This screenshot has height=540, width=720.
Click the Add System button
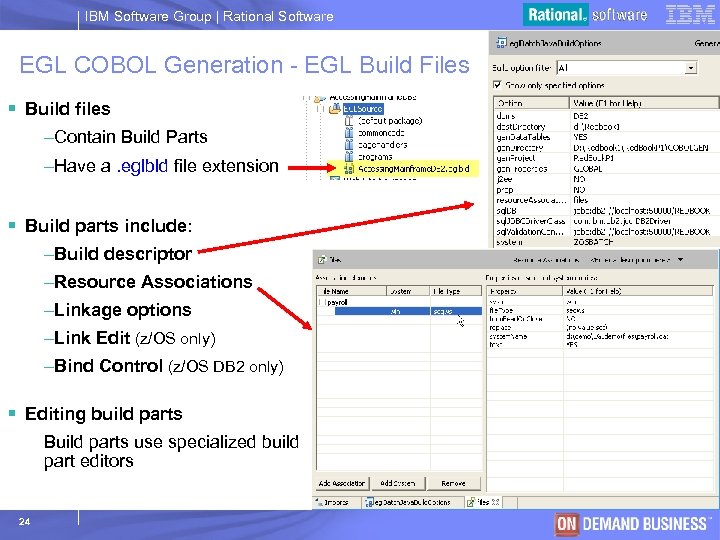pyautogui.click(x=398, y=483)
